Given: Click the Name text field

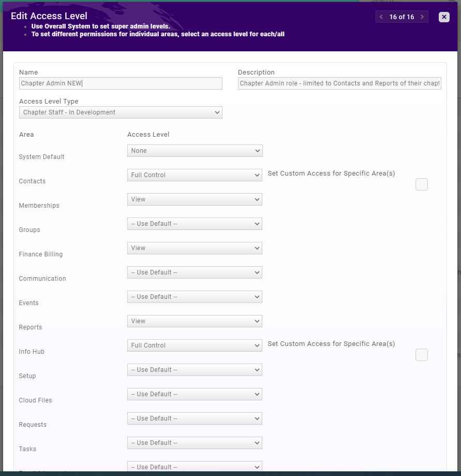Looking at the screenshot, I should tap(121, 83).
